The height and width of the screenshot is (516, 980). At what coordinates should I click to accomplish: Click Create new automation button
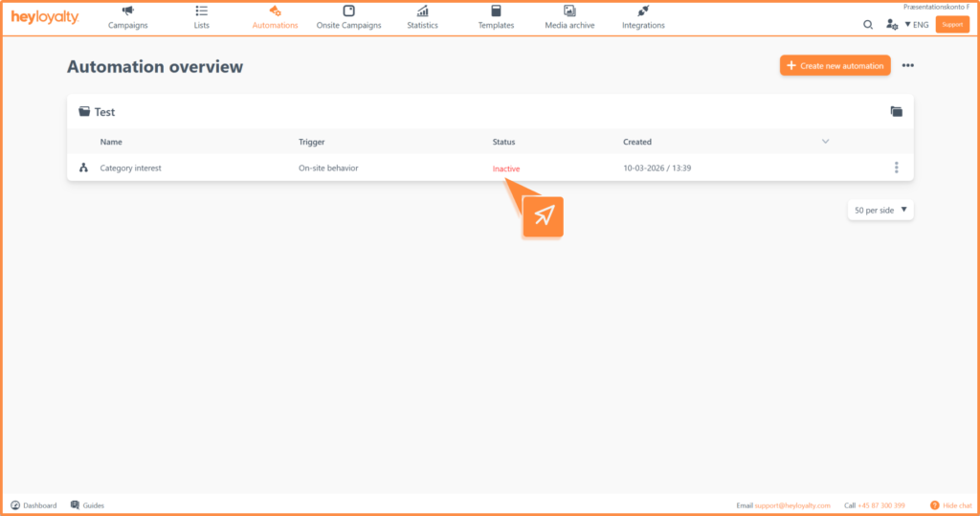pyautogui.click(x=835, y=66)
